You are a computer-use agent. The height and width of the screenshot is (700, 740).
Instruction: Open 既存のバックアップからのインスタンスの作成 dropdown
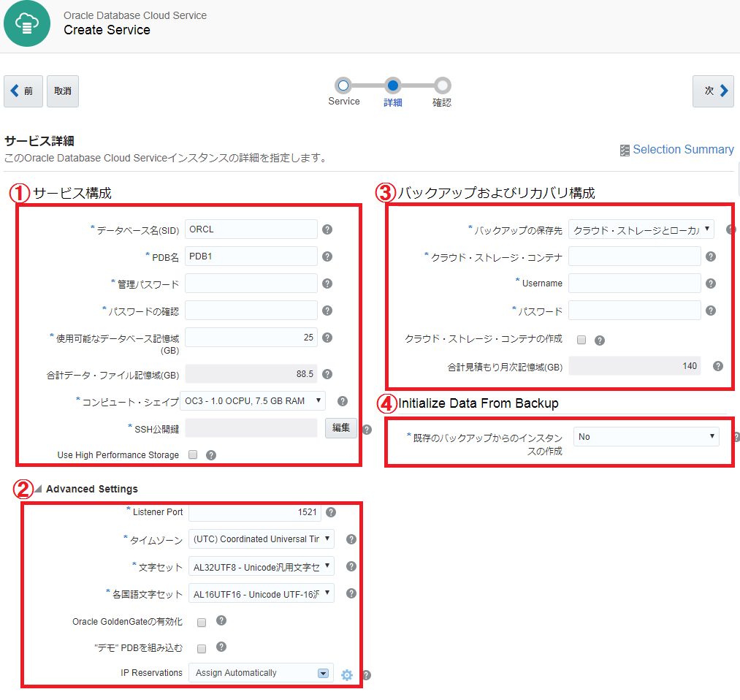point(646,437)
